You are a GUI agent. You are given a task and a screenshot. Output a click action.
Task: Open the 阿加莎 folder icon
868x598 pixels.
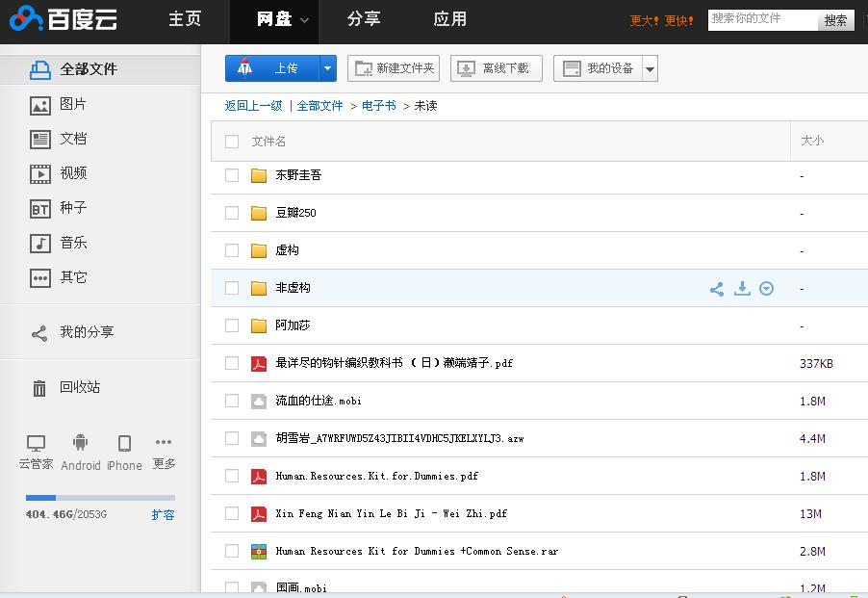point(259,325)
